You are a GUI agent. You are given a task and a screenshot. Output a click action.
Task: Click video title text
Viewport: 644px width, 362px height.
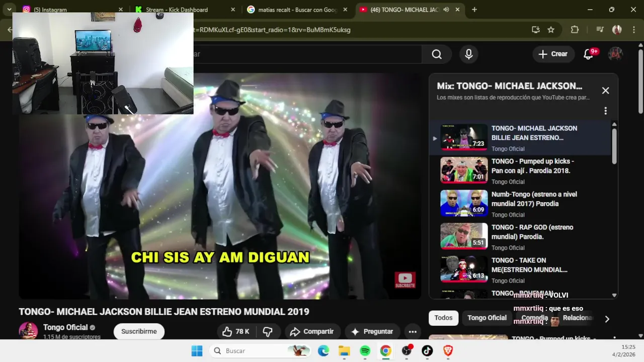point(164,312)
